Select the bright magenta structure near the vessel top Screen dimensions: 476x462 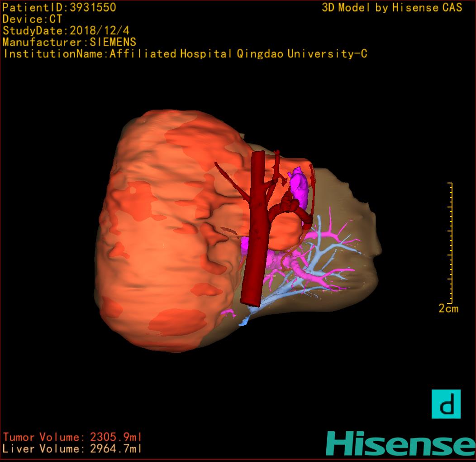pyautogui.click(x=298, y=183)
